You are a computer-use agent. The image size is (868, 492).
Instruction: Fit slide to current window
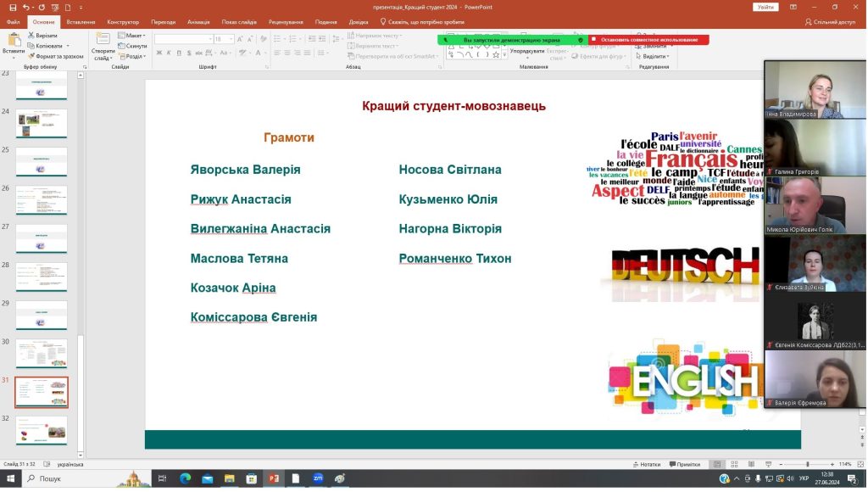pos(860,464)
